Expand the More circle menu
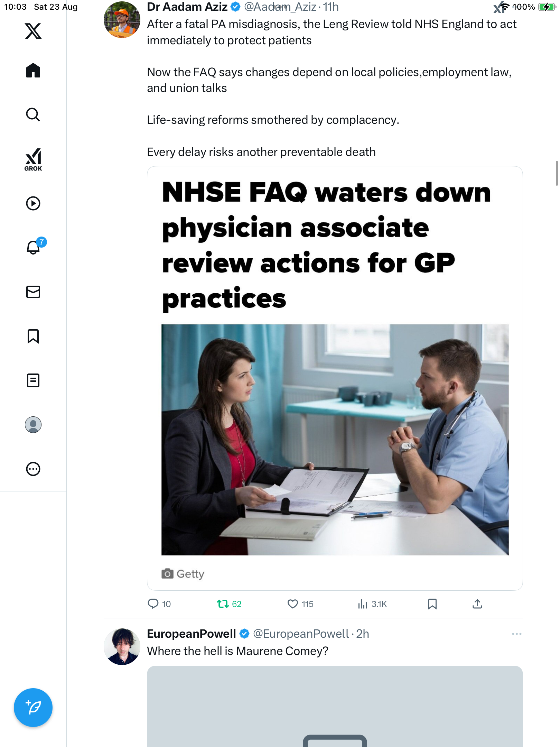Screen dimensions: 560x747 pyautogui.click(x=33, y=469)
